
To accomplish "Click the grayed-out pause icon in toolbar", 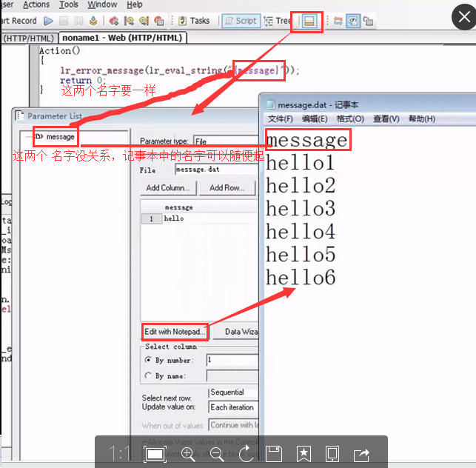I will point(78,21).
